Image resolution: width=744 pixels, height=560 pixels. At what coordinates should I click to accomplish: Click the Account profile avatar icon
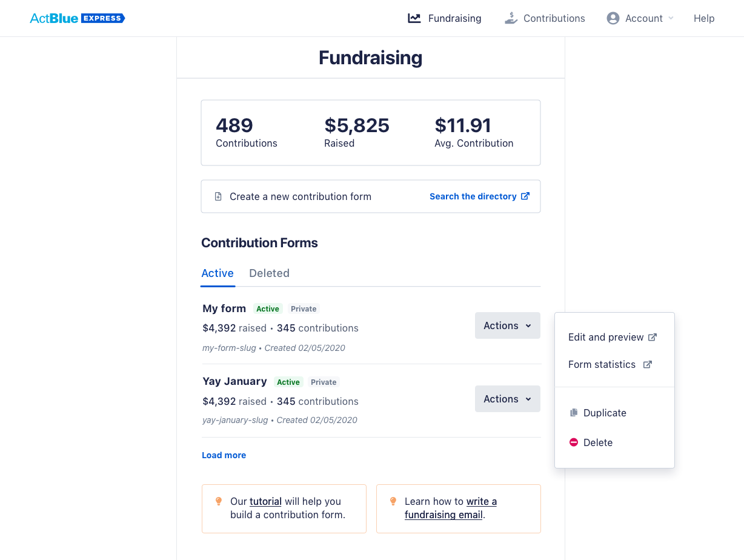point(613,18)
